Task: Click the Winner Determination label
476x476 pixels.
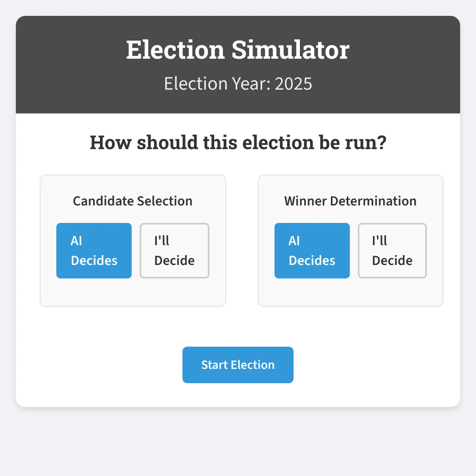Action: point(351,201)
